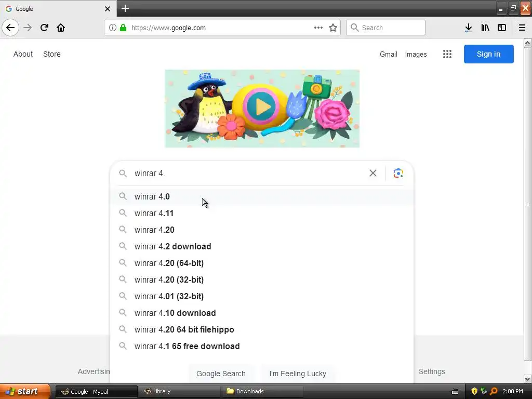
Task: Click inside the Google search text field
Action: coord(248,174)
